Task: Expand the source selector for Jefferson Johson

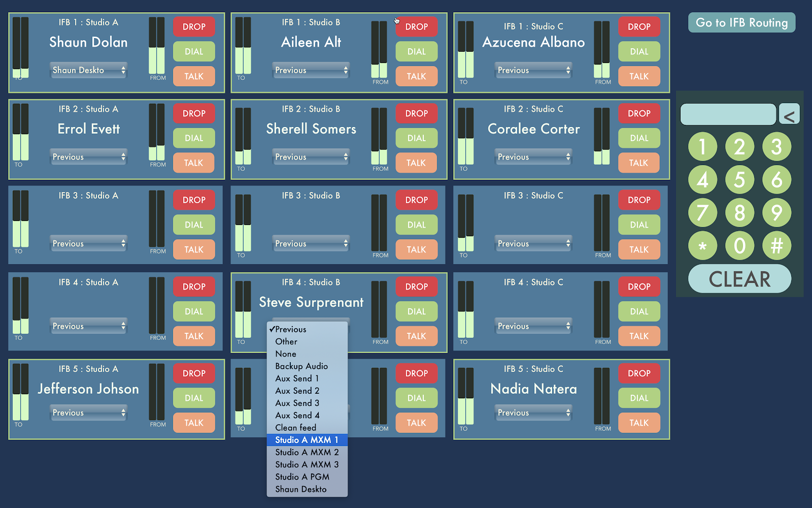Action: (x=88, y=412)
